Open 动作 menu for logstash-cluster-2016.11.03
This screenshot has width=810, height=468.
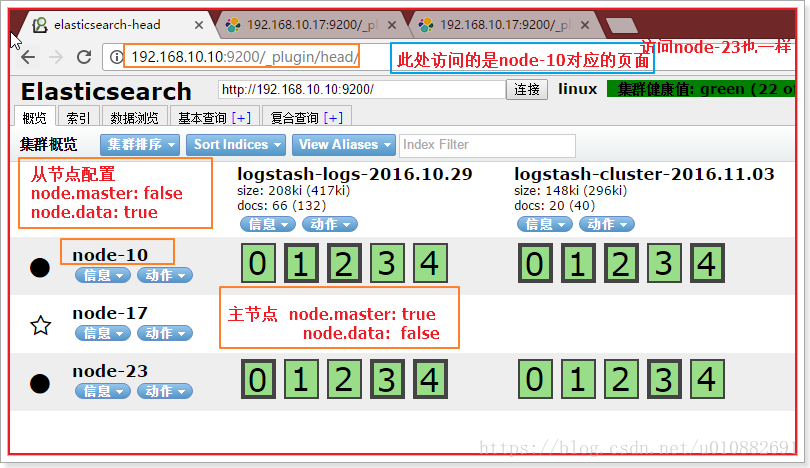tap(606, 224)
